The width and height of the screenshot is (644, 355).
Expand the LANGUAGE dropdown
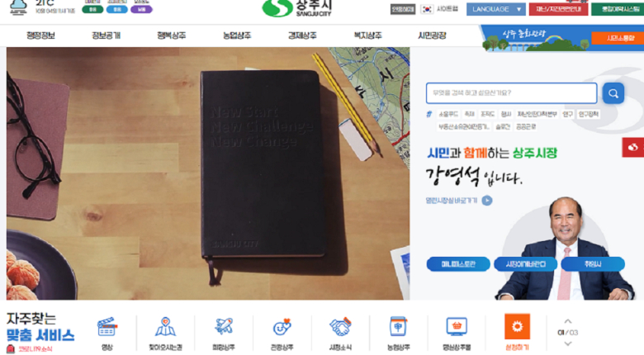coord(495,9)
